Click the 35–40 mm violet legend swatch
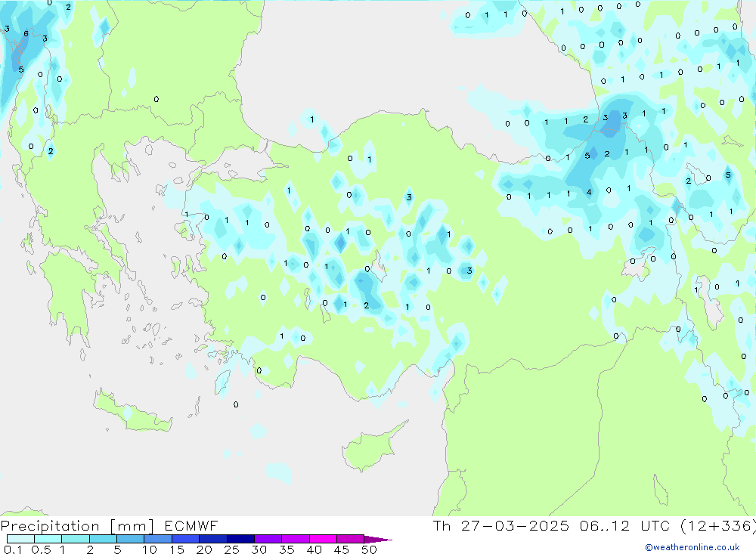The height and width of the screenshot is (554, 756). coord(296,539)
